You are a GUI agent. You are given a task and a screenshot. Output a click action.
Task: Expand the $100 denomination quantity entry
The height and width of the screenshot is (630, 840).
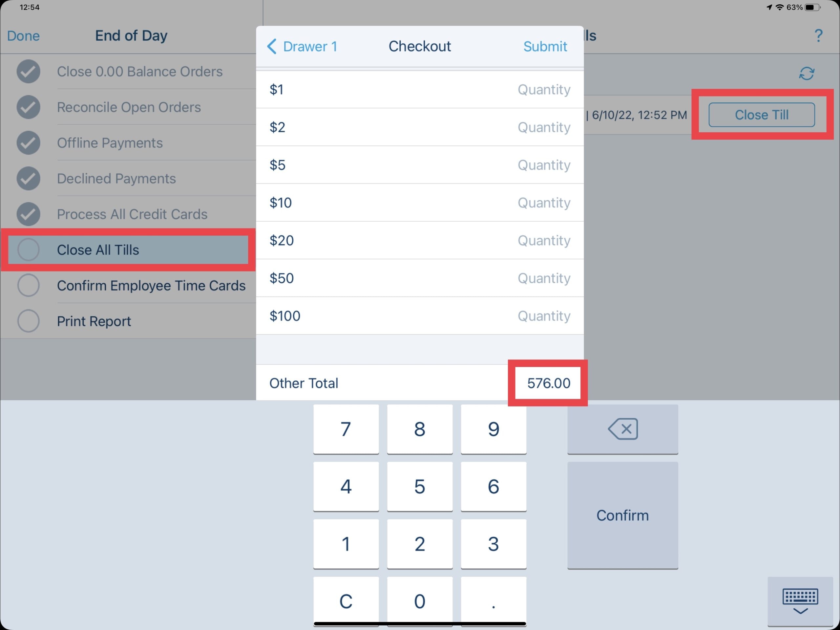[543, 315]
